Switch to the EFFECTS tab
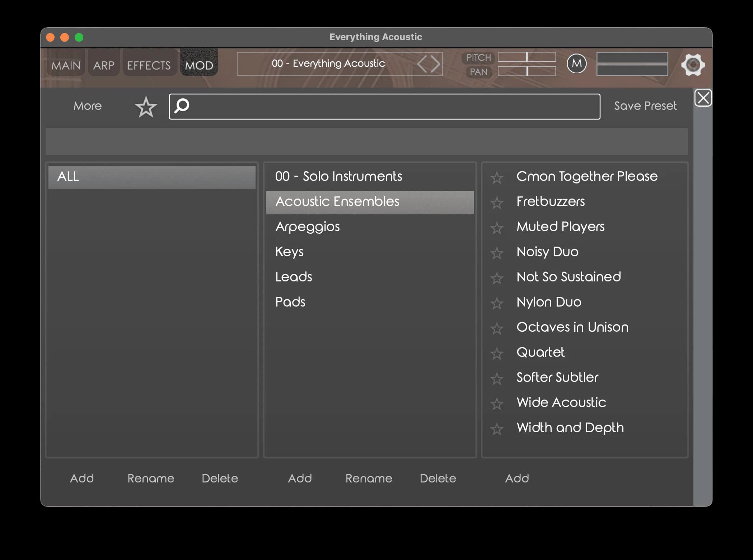The width and height of the screenshot is (753, 560). click(x=149, y=65)
